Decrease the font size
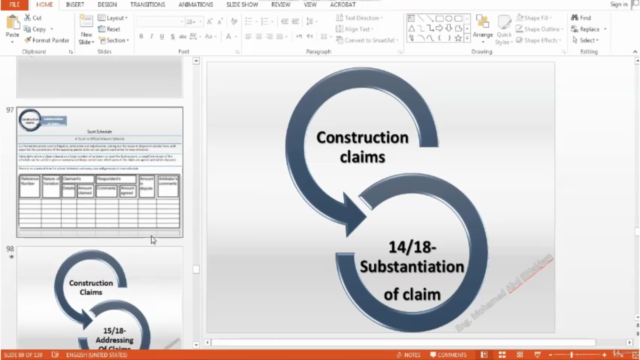 pyautogui.click(x=220, y=22)
